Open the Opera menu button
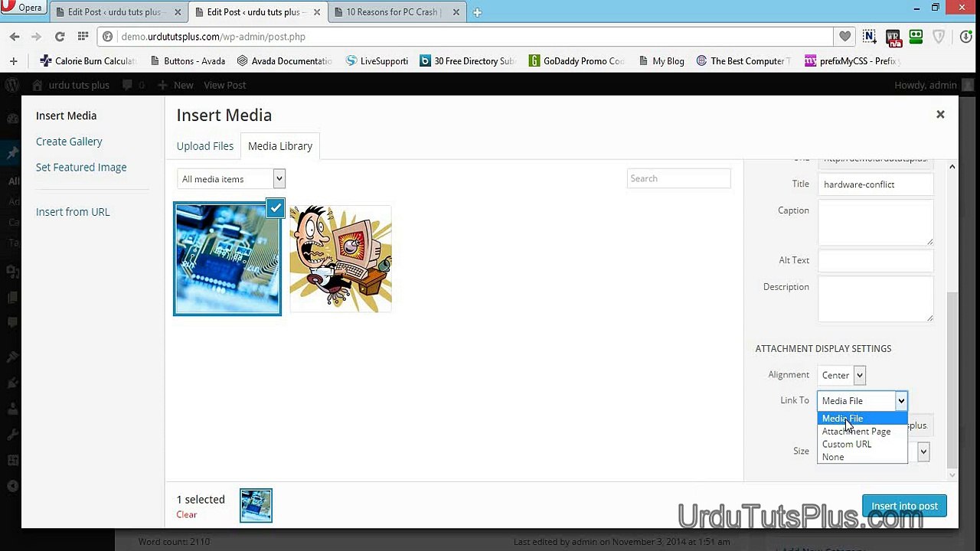Screen dimensions: 980x551 point(22,8)
